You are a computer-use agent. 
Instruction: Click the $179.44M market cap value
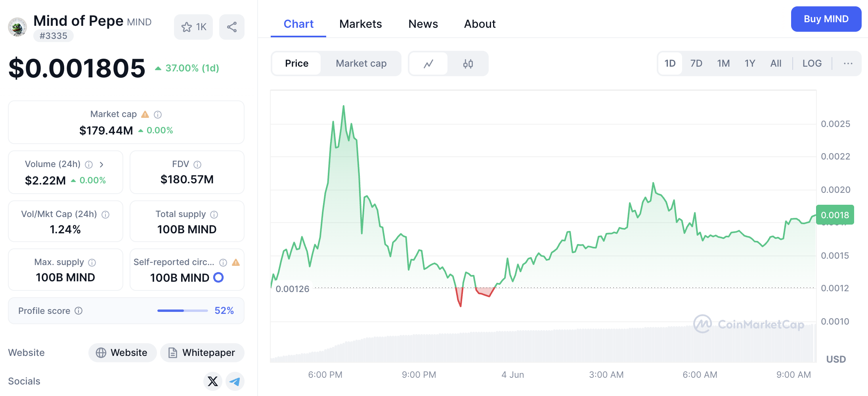(x=106, y=131)
